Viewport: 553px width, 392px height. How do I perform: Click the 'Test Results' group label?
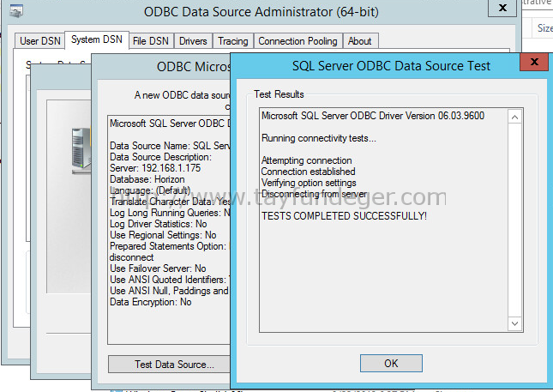[279, 94]
